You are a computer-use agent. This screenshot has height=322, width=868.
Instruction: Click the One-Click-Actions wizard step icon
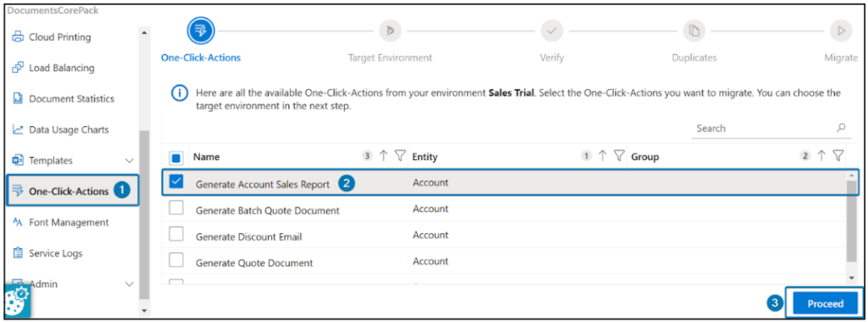coord(200,31)
